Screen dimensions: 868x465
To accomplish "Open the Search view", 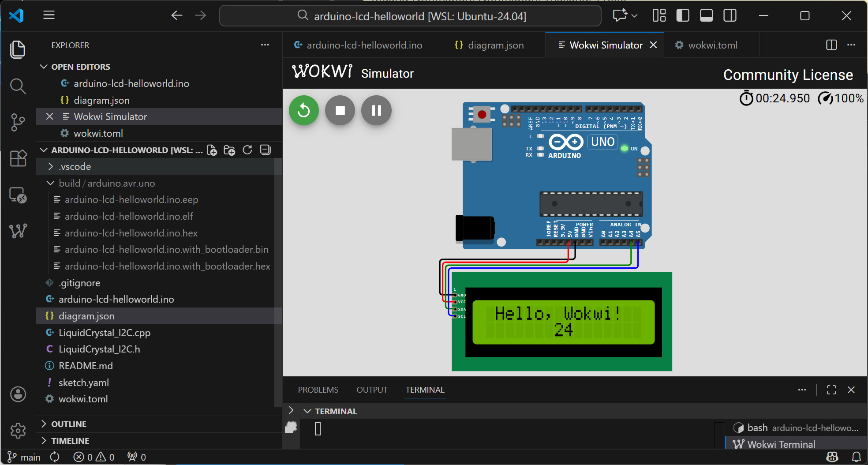I will [18, 86].
